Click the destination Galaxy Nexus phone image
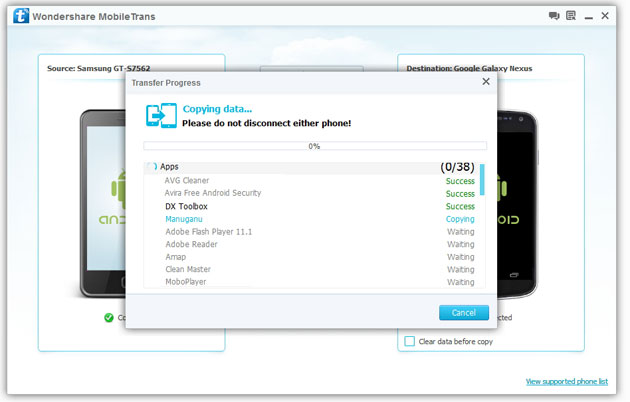The image size is (630, 402). coord(517,204)
